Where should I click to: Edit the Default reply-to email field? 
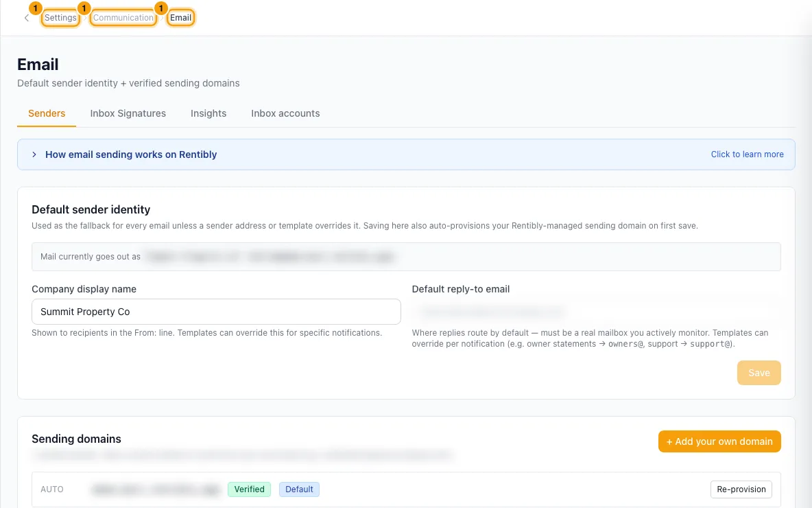point(596,312)
